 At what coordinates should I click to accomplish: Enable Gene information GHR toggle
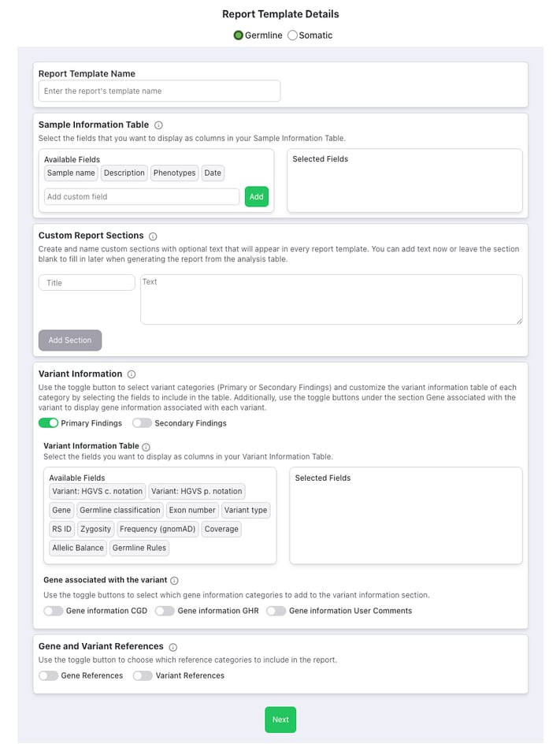pyautogui.click(x=165, y=611)
